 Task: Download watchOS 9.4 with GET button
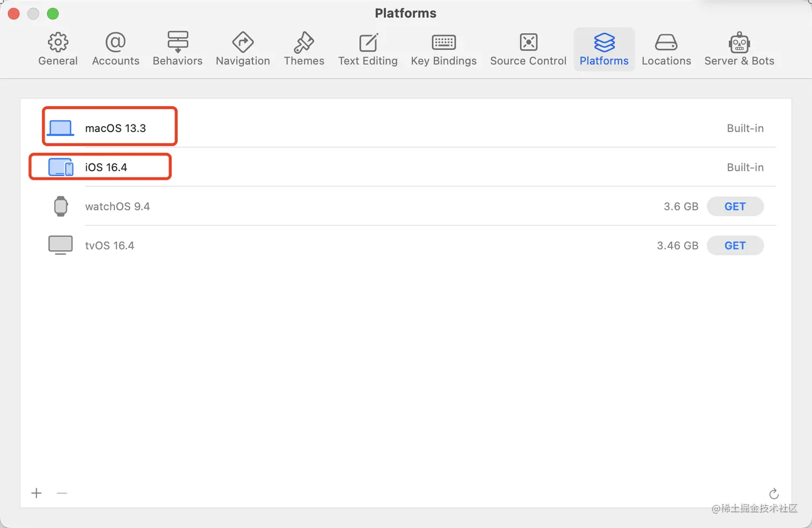coord(735,207)
